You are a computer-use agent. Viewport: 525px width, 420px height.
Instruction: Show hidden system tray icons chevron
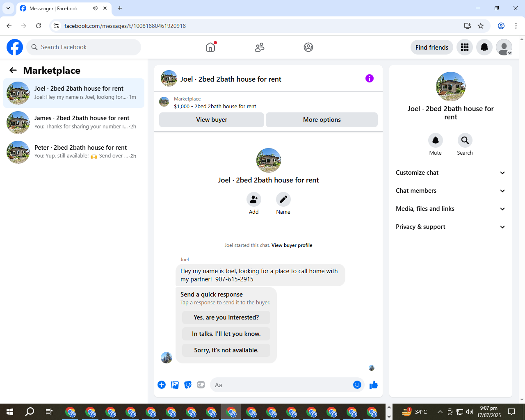[x=440, y=412]
